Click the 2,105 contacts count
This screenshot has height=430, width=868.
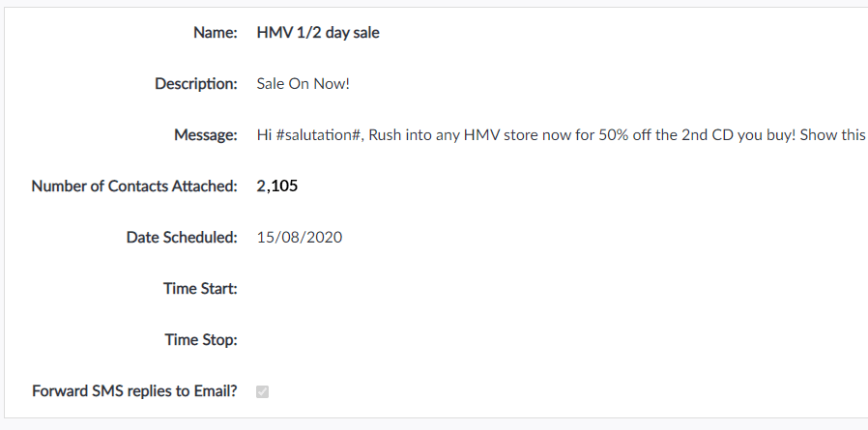[277, 186]
